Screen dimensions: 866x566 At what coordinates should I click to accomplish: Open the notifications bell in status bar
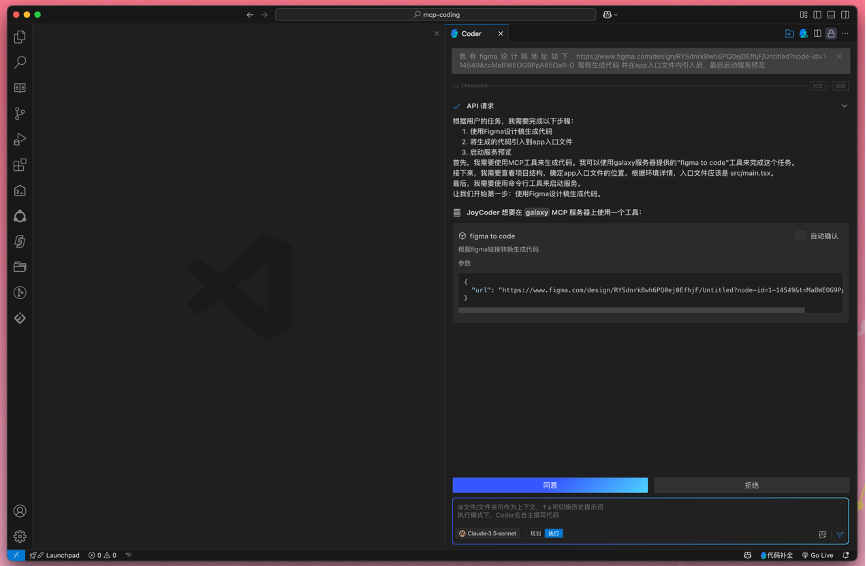[846, 556]
